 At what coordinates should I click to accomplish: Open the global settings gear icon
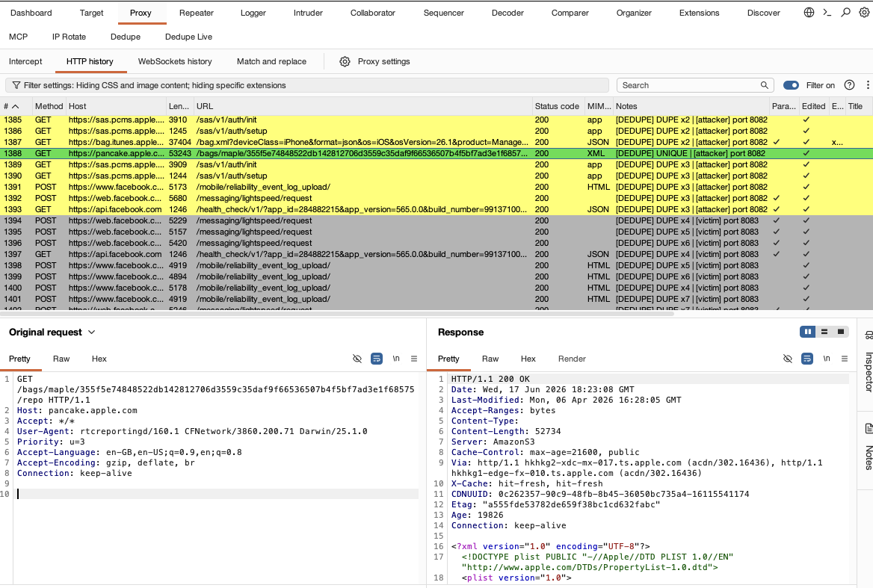(x=864, y=12)
